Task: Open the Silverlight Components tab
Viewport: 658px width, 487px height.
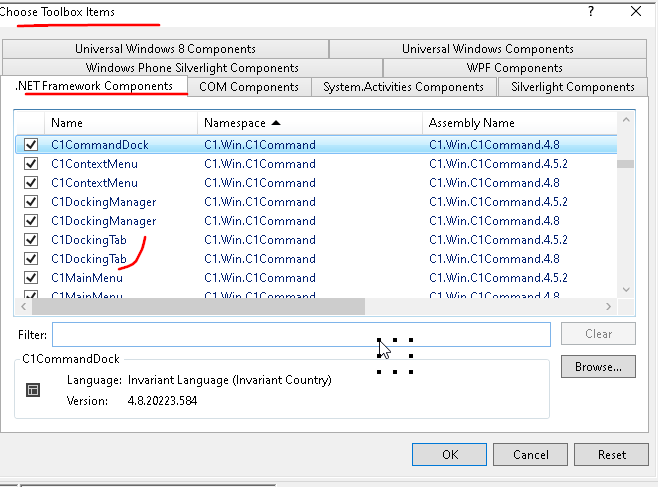Action: [572, 87]
